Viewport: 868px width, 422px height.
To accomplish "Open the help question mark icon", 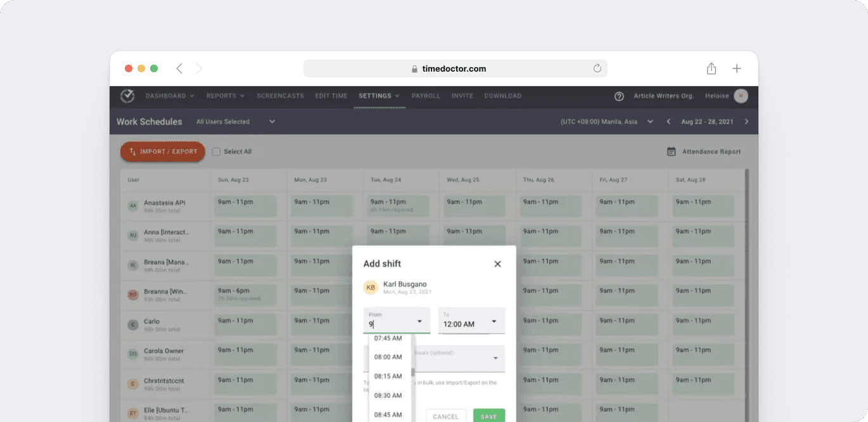I will pyautogui.click(x=619, y=96).
